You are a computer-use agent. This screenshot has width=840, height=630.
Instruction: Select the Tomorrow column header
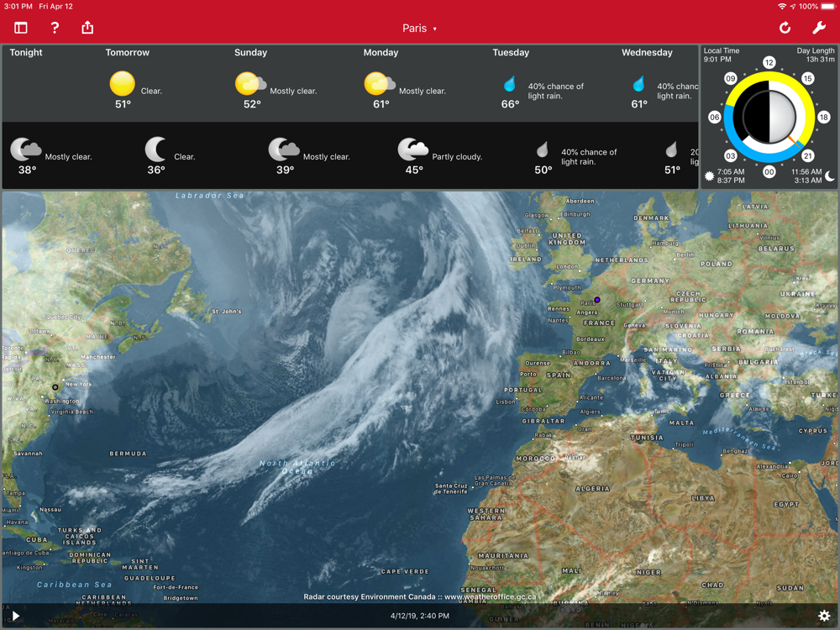[128, 52]
